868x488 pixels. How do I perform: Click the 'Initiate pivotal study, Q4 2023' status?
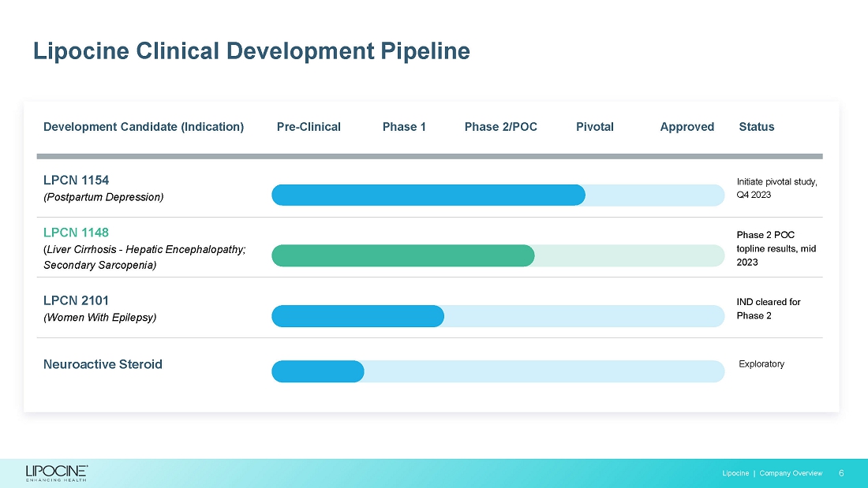tap(776, 188)
